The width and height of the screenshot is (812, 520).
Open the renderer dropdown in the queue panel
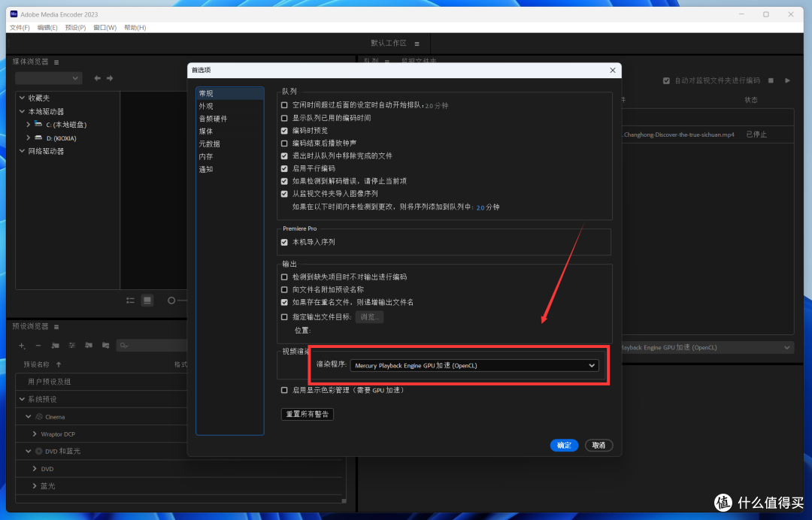click(x=707, y=348)
